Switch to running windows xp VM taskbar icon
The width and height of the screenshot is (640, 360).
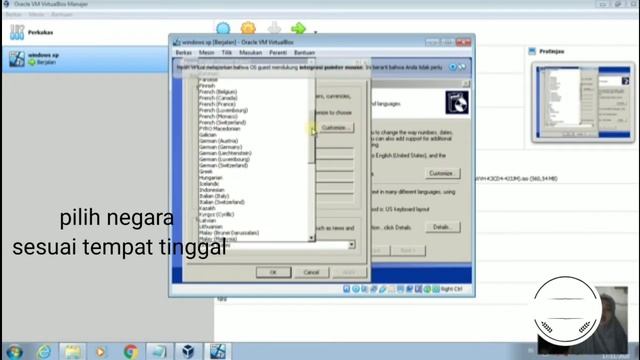(218, 351)
